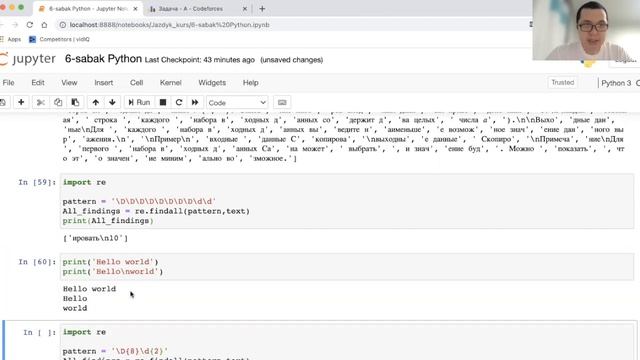Open the Competitors vidIQ bookmark
The height and width of the screenshot is (360, 640).
(60, 39)
